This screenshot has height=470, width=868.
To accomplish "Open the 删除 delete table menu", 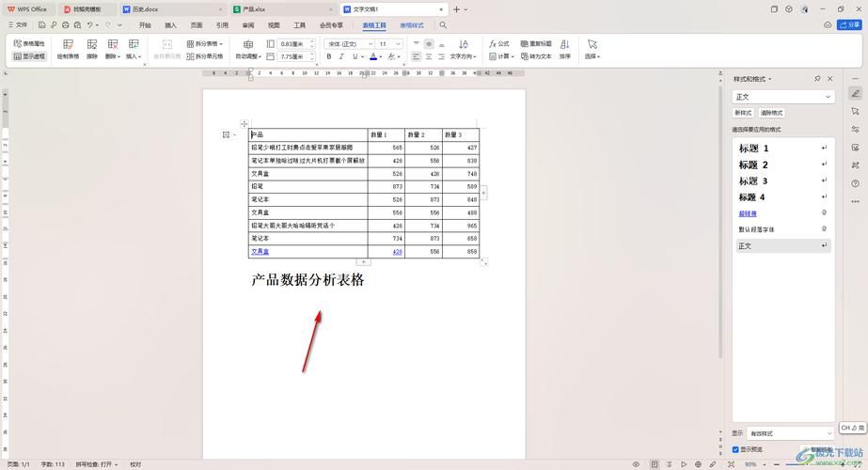I will tap(112, 49).
